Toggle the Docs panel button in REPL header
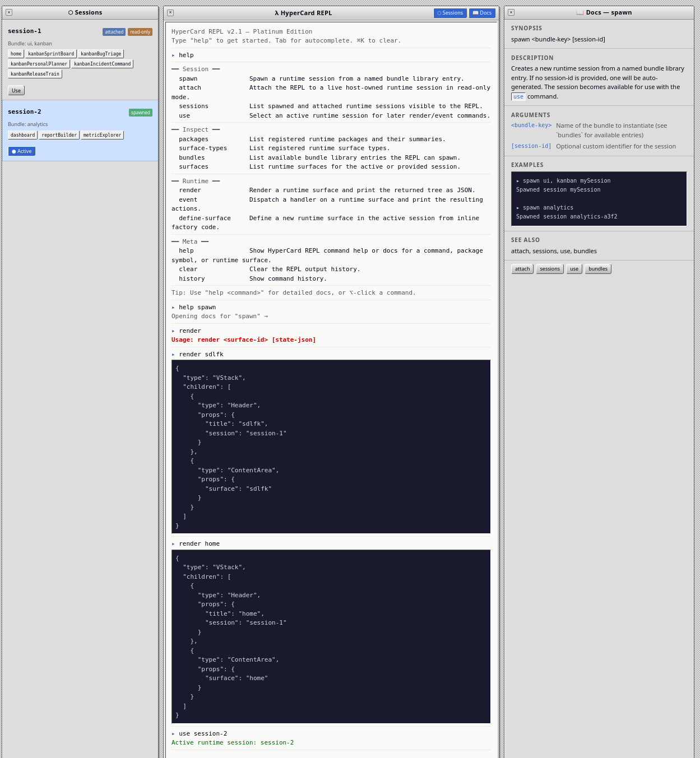 pos(482,13)
